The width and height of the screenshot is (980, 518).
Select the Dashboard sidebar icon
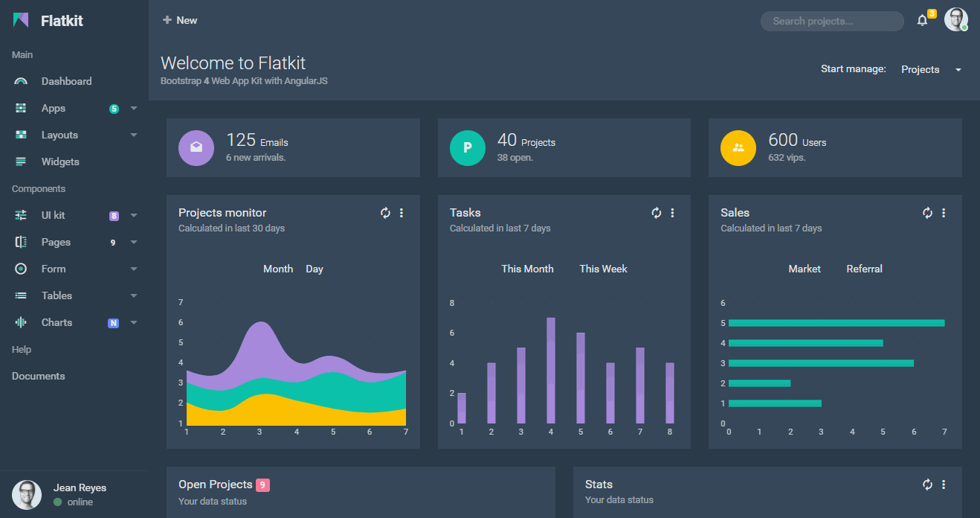tap(21, 80)
